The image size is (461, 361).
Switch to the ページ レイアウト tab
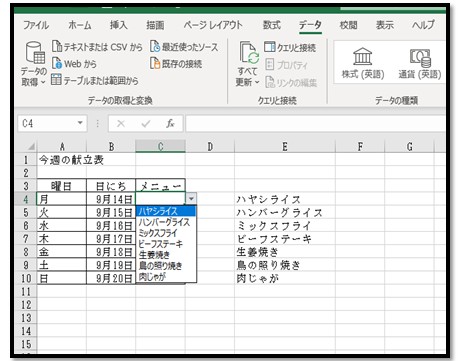point(213,25)
